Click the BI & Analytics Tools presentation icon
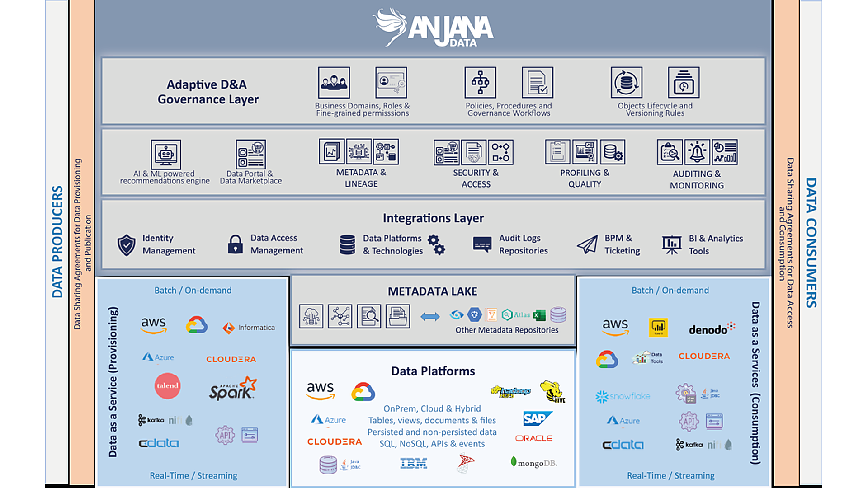This screenshot has width=868, height=488. point(671,244)
